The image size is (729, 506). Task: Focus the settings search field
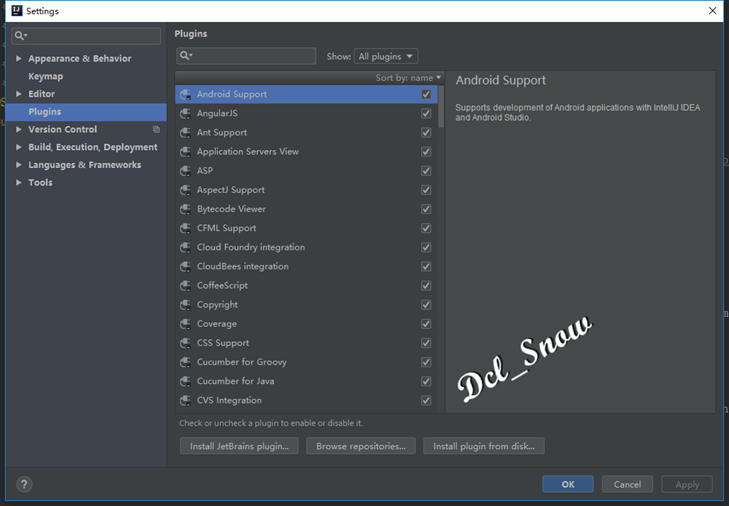tap(86, 36)
